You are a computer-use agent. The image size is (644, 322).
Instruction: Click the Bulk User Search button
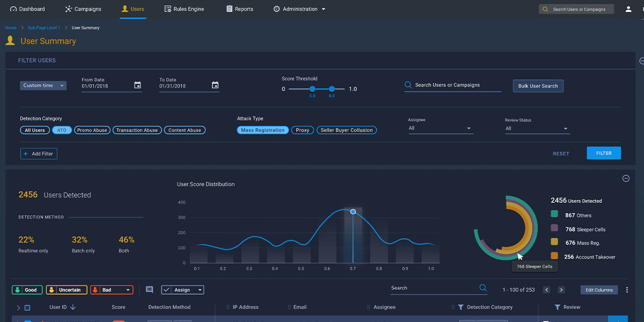point(538,86)
